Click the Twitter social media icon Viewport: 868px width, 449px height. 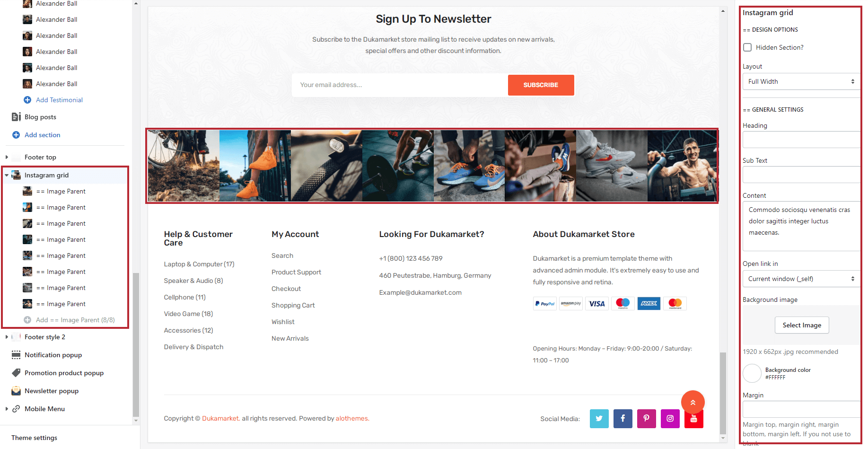click(x=599, y=419)
